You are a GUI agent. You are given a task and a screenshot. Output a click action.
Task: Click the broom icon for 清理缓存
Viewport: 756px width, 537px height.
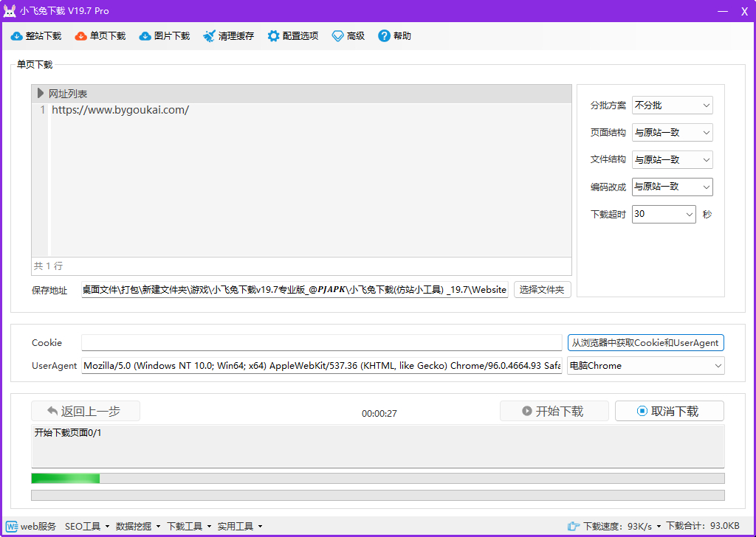point(209,36)
